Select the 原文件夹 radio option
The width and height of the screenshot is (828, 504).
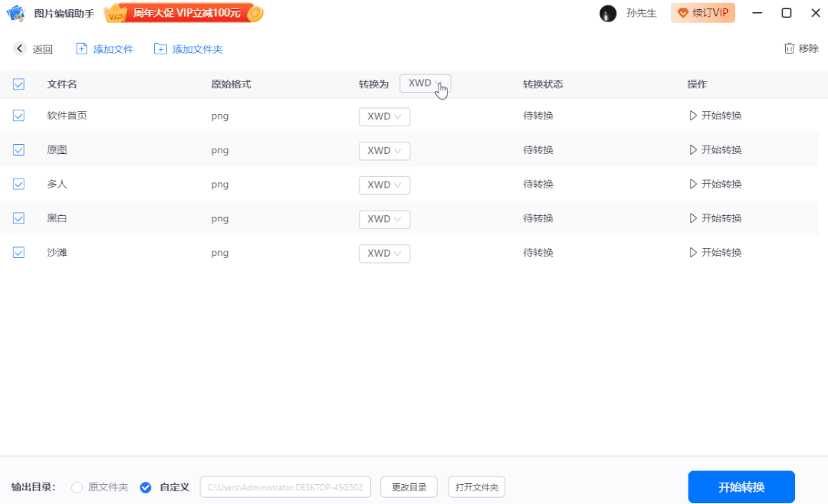[77, 487]
